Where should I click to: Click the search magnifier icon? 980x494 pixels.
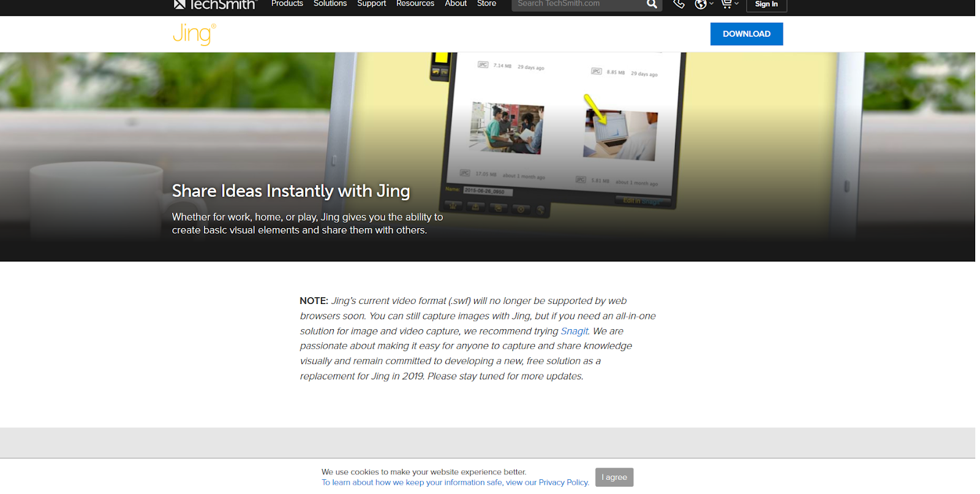point(652,4)
